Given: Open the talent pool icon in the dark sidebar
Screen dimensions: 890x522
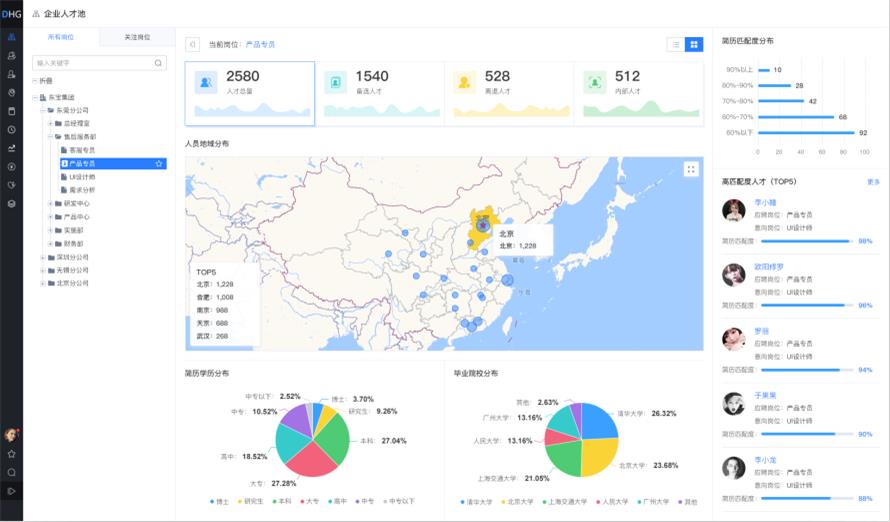Looking at the screenshot, I should [11, 37].
